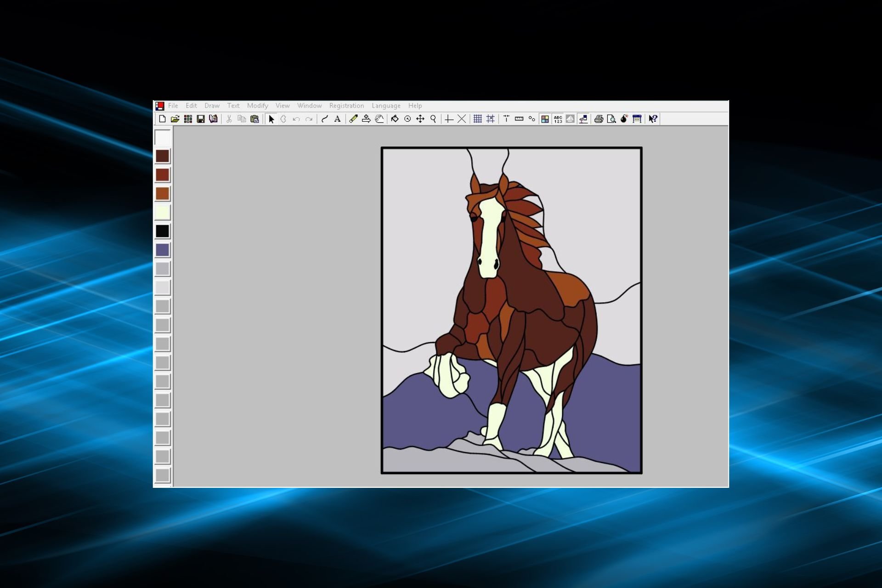Pick the reddish brown color swatch

tap(162, 175)
